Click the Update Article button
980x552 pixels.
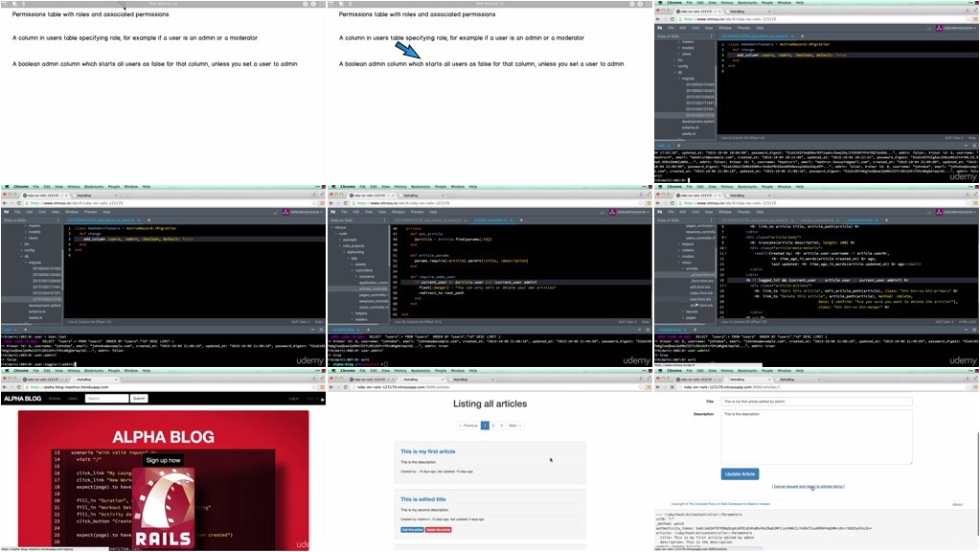point(740,473)
